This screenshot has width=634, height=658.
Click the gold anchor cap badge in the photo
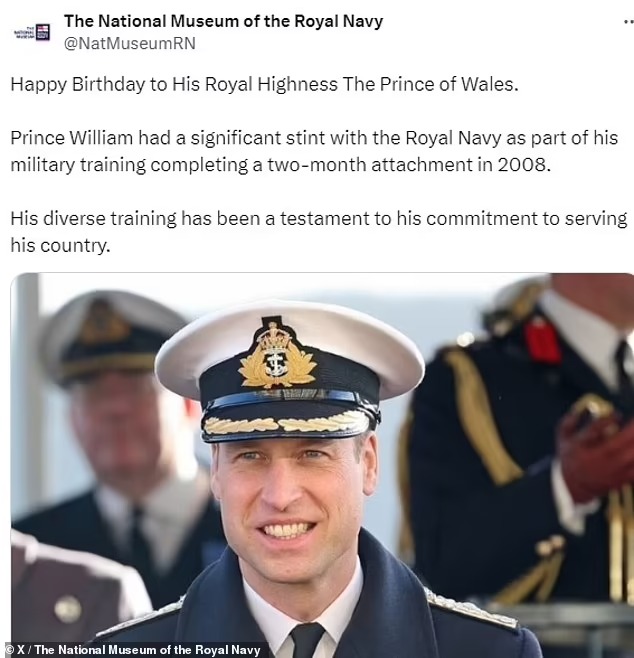(x=277, y=357)
